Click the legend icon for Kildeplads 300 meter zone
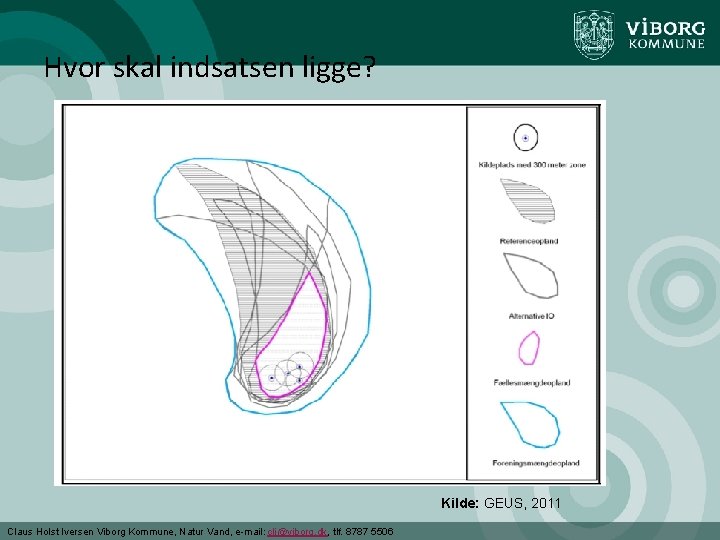The height and width of the screenshot is (540, 720). 525,138
